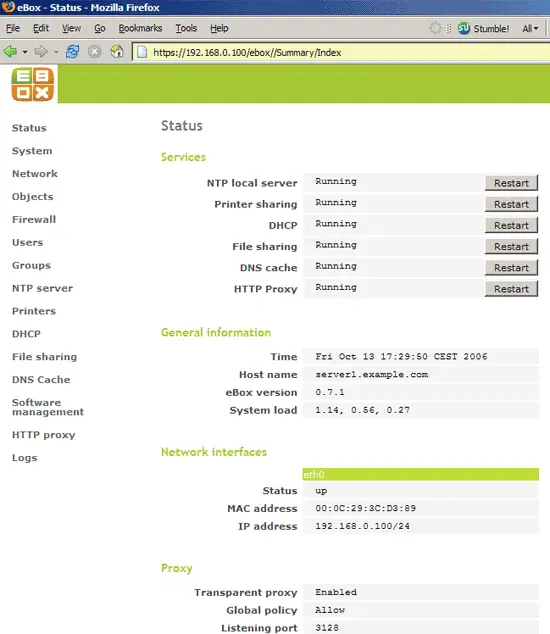Open Back button history dropdown arrow
This screenshot has width=550, height=634.
[x=25, y=52]
